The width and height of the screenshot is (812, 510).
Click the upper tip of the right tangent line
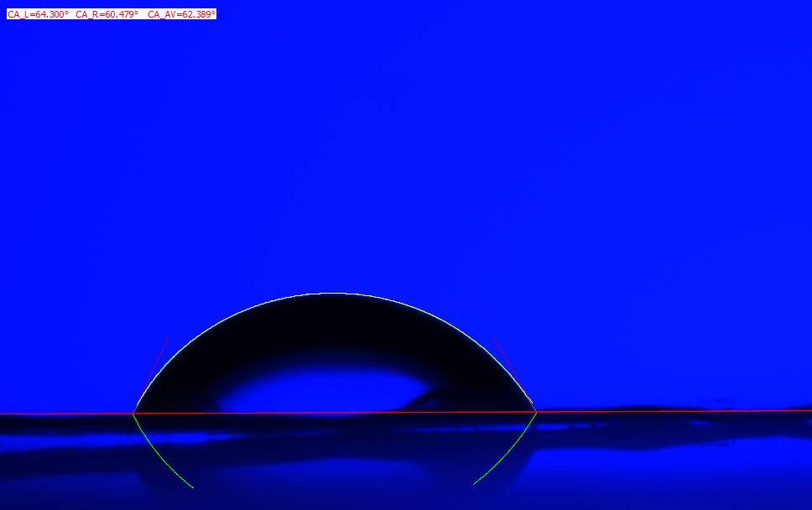coord(495,339)
